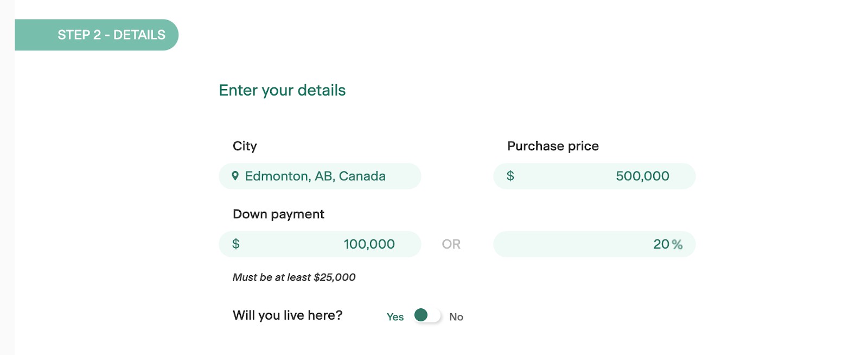Click the "Will you live here?" label
This screenshot has width=868, height=355.
[x=288, y=315]
